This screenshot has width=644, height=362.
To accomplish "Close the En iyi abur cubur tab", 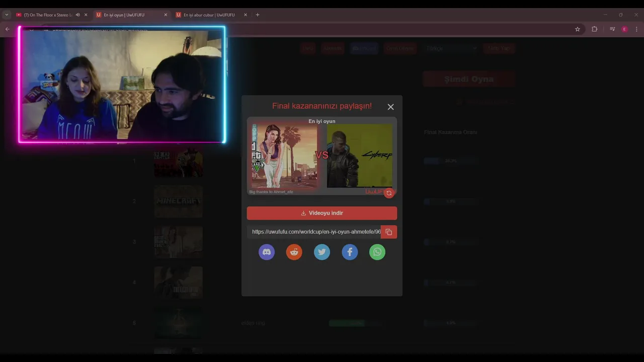I will point(246,15).
